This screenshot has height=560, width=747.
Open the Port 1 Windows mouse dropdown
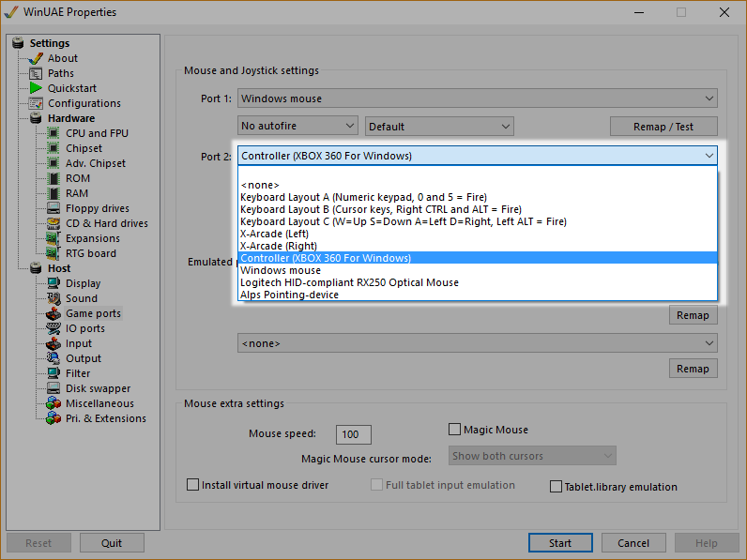477,98
